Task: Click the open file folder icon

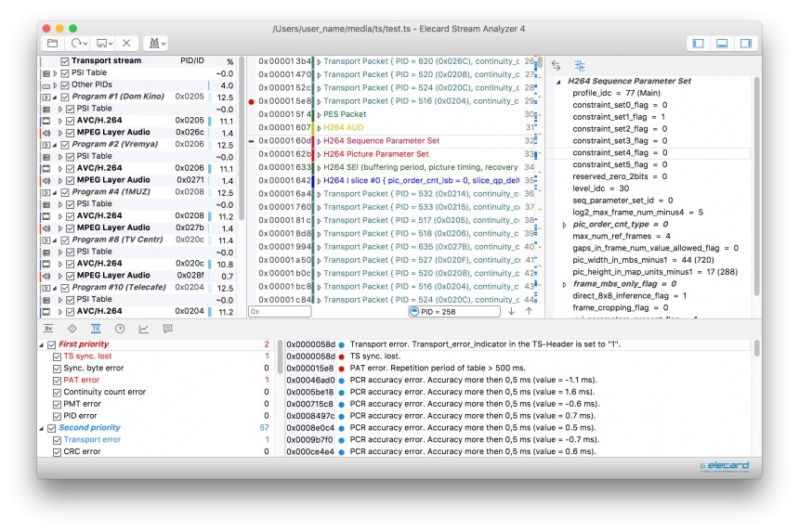Action: [53, 43]
